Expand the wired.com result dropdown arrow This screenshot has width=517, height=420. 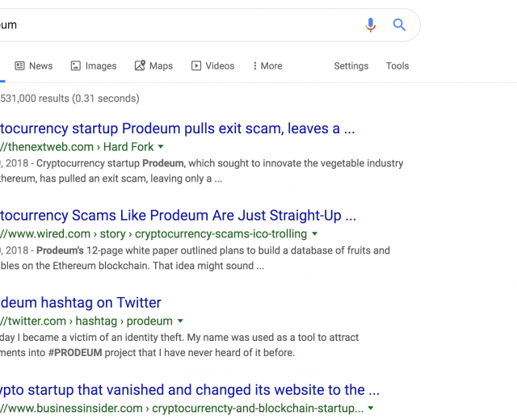pos(314,233)
